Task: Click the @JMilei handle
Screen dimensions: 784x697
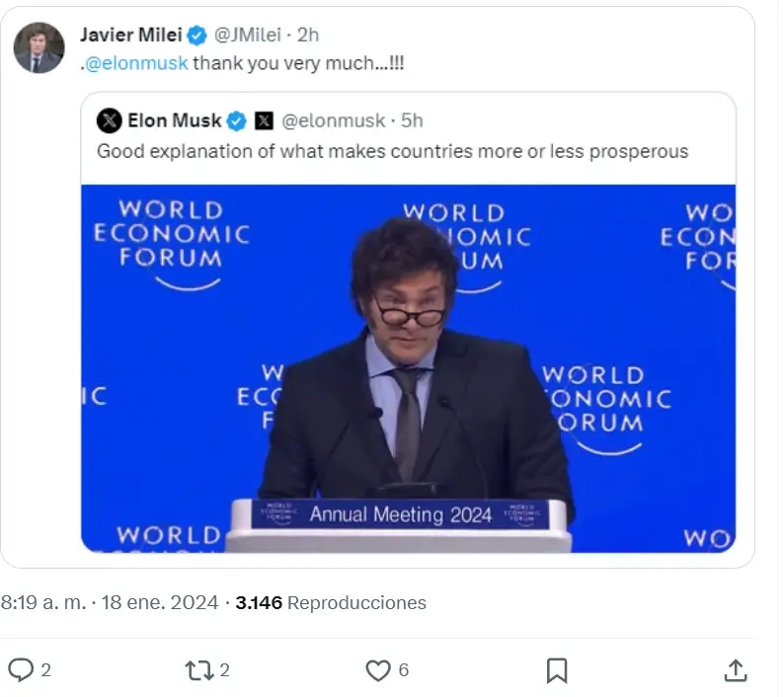Action: 248,35
